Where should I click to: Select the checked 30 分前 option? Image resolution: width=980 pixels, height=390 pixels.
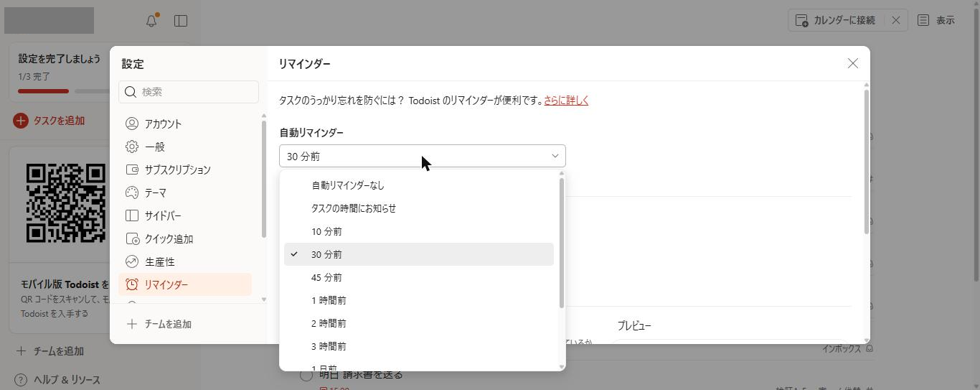(x=419, y=254)
